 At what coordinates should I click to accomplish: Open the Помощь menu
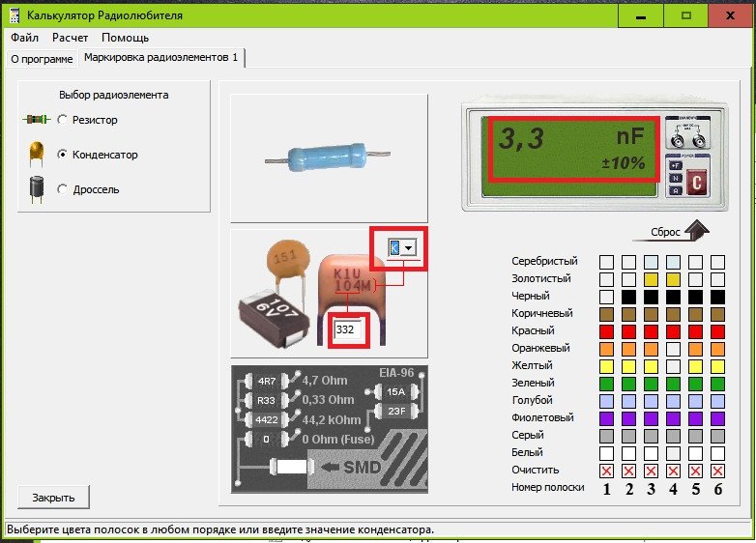(x=125, y=38)
